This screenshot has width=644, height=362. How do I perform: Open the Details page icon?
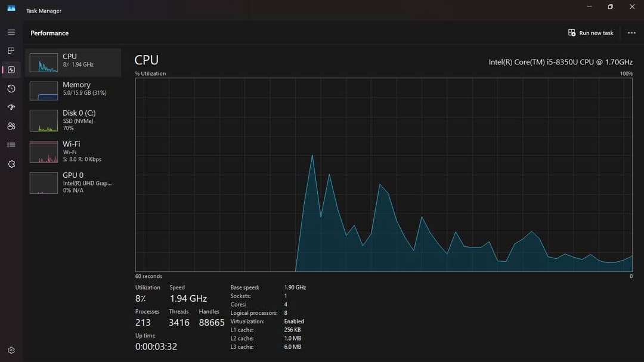tap(11, 145)
